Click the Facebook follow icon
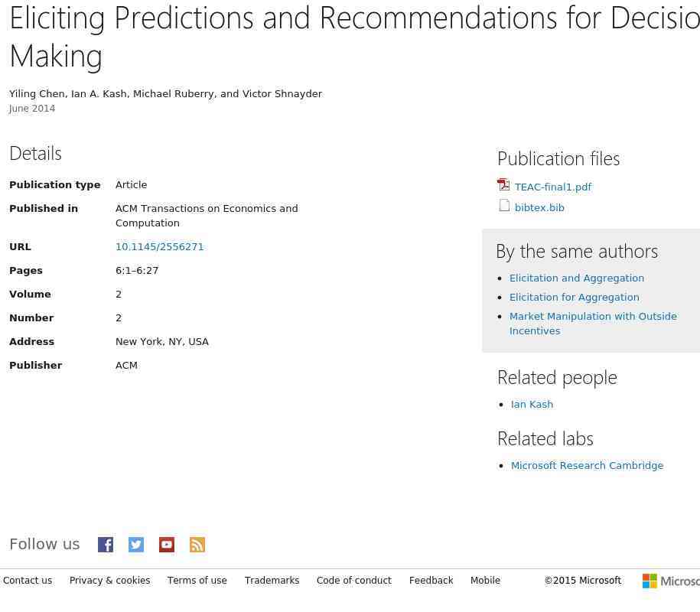The height and width of the screenshot is (612, 700). click(106, 545)
